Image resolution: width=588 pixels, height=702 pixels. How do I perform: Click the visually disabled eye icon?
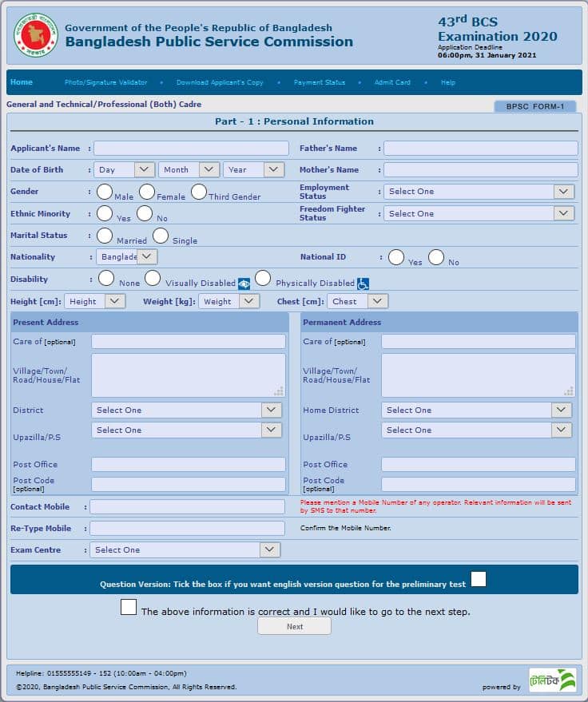[244, 284]
